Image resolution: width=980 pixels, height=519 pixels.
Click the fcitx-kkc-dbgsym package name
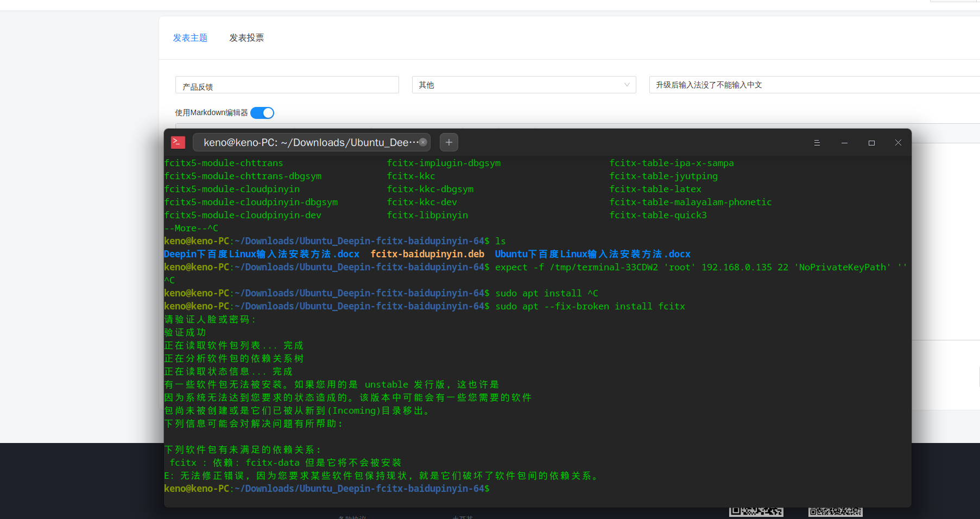(430, 189)
